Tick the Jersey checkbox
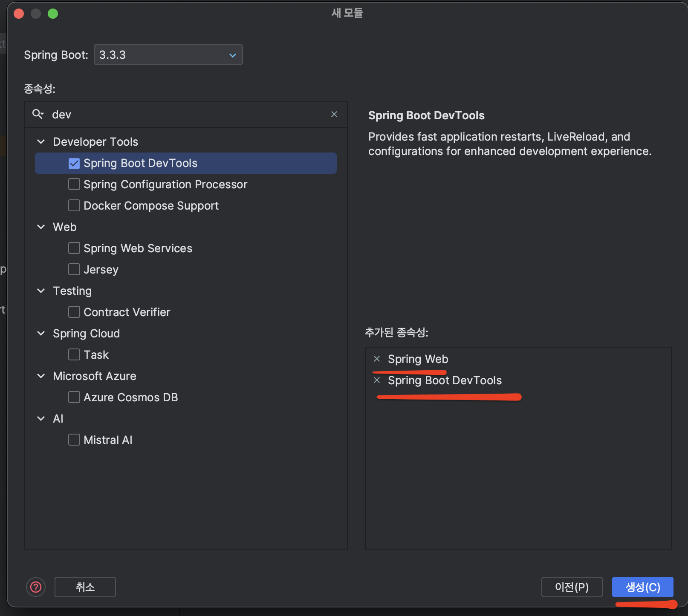The image size is (688, 616). tap(74, 270)
